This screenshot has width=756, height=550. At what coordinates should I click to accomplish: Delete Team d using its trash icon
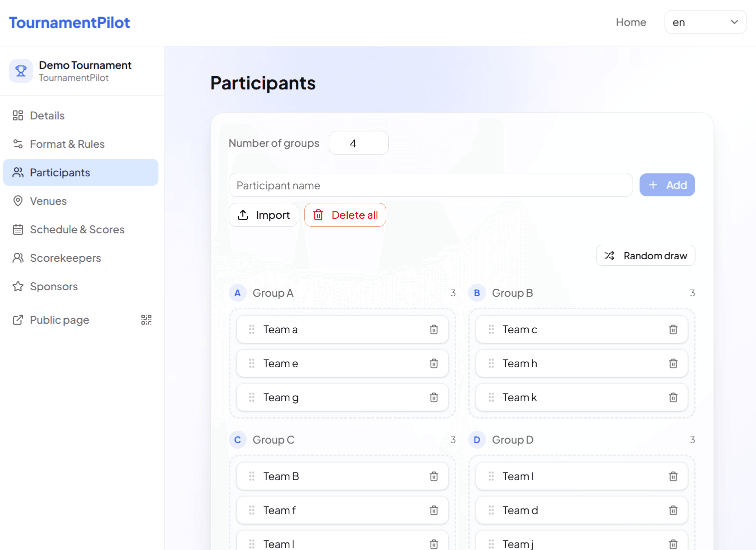[673, 511]
